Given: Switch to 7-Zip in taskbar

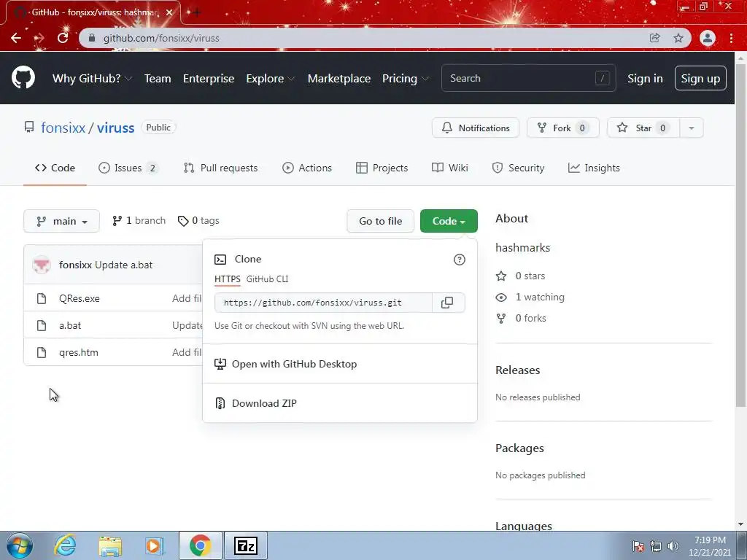Looking at the screenshot, I should coord(246,545).
